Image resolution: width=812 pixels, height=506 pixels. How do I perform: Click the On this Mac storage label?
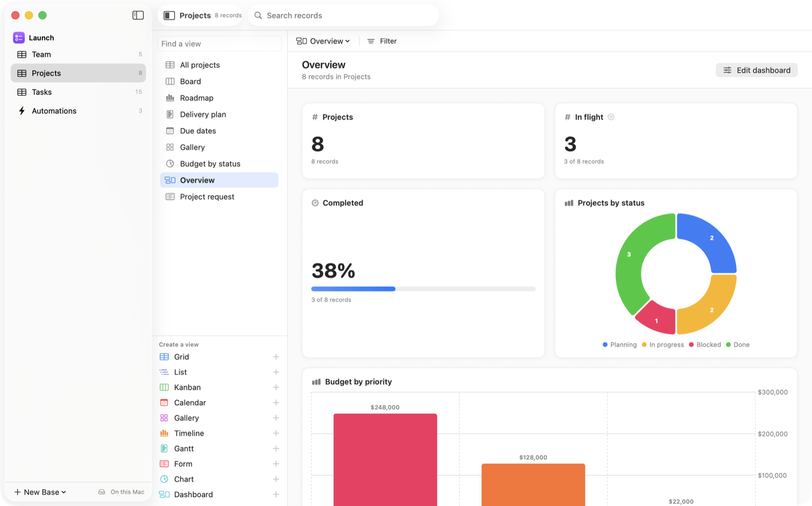(121, 492)
